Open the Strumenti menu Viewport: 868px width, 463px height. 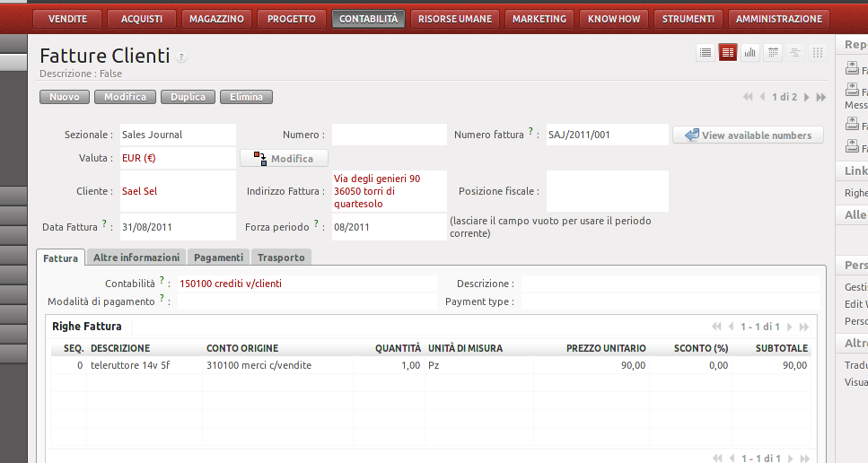(x=688, y=19)
